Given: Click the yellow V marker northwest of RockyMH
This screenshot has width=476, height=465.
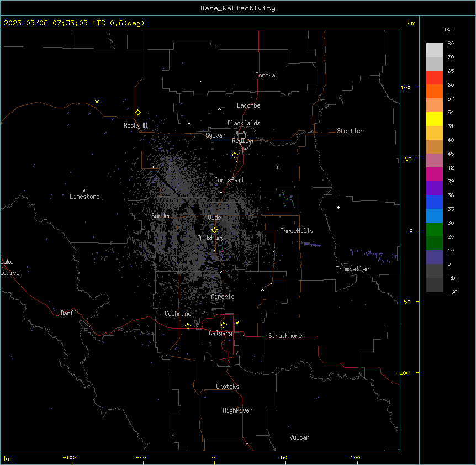Looking at the screenshot, I should pos(97,102).
